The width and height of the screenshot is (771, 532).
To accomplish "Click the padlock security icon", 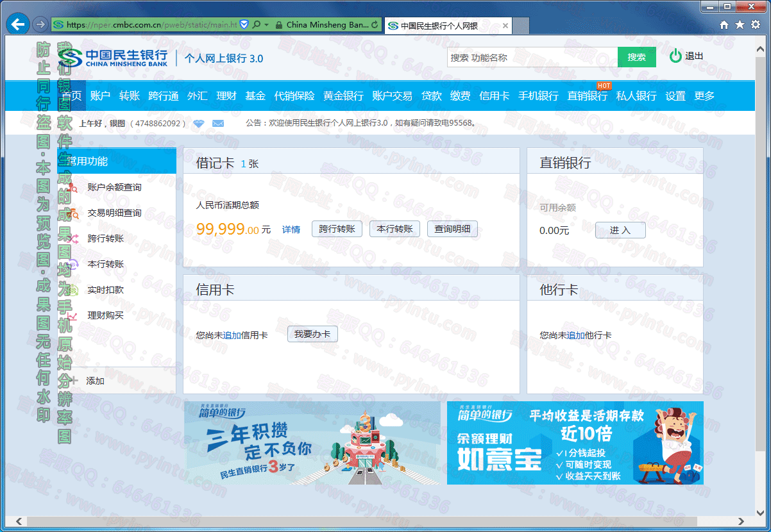I will click(278, 25).
